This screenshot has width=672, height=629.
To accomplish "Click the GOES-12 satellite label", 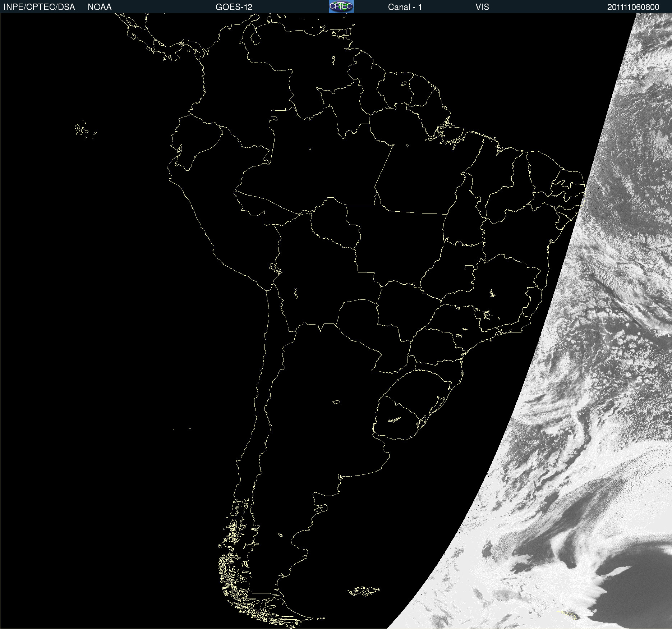I will (234, 7).
